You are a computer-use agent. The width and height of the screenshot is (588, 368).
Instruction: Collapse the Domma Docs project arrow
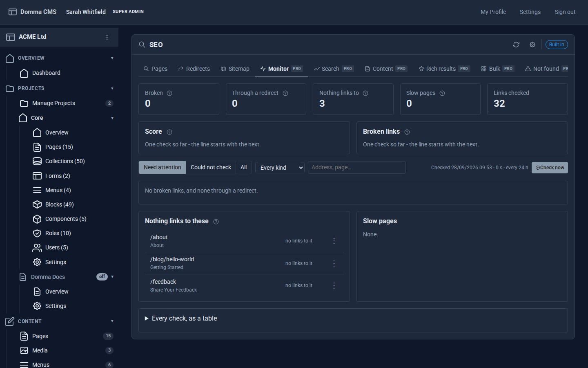tap(112, 277)
